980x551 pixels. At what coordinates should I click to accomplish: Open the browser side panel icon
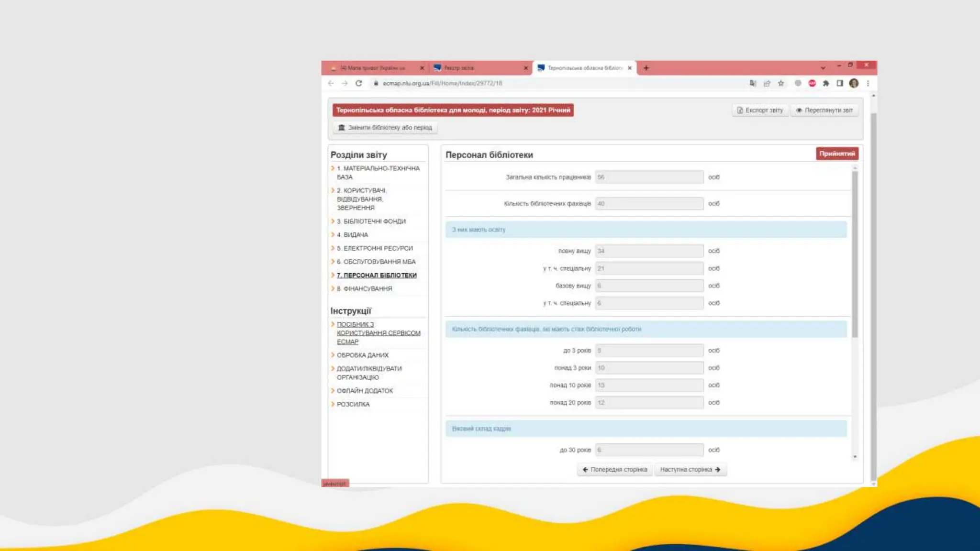click(840, 83)
